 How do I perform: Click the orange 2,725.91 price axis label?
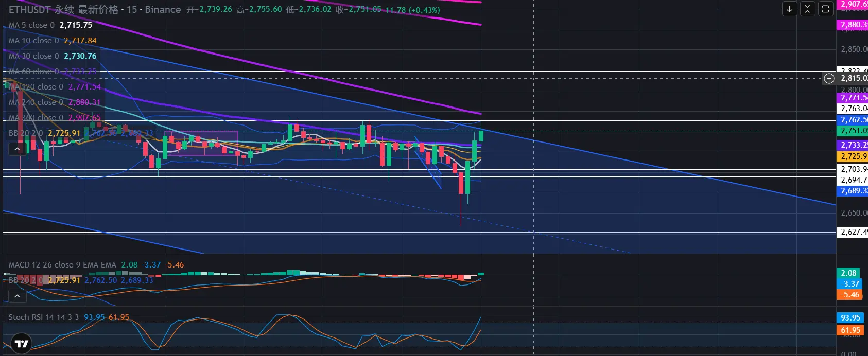coord(853,156)
